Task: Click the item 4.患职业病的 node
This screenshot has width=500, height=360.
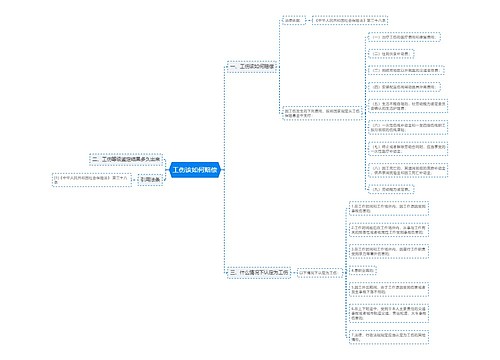Action: 363,271
